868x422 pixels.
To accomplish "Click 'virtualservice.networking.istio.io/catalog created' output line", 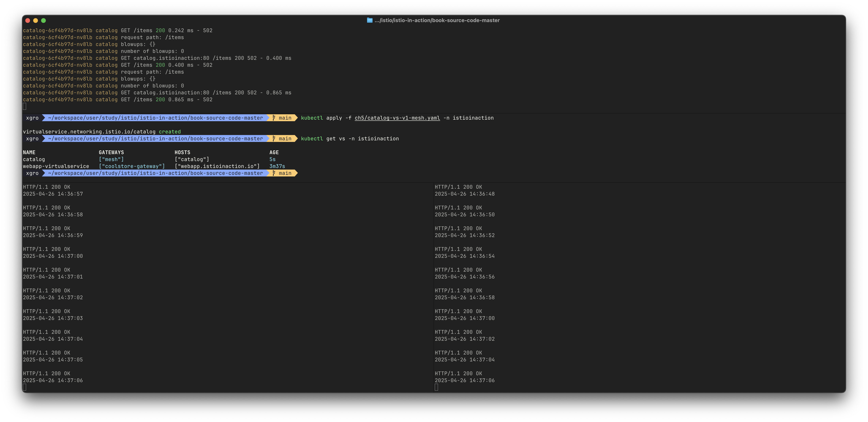I will click(x=102, y=132).
